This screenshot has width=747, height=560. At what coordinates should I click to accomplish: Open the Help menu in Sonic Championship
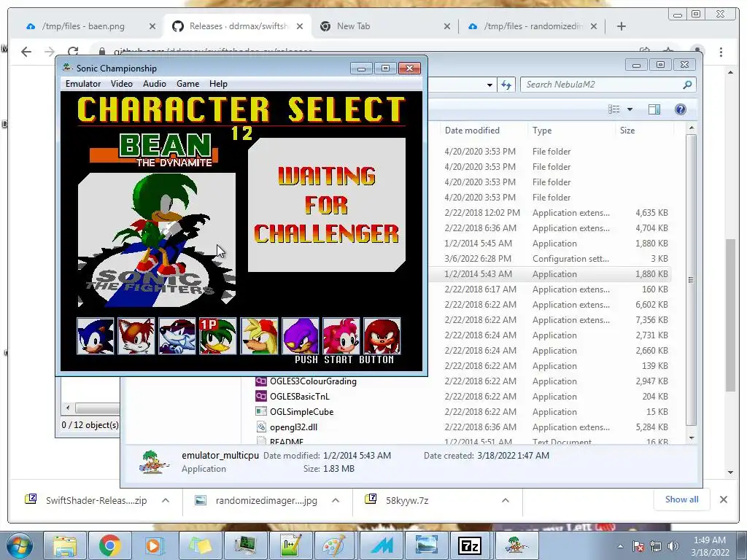(x=218, y=84)
